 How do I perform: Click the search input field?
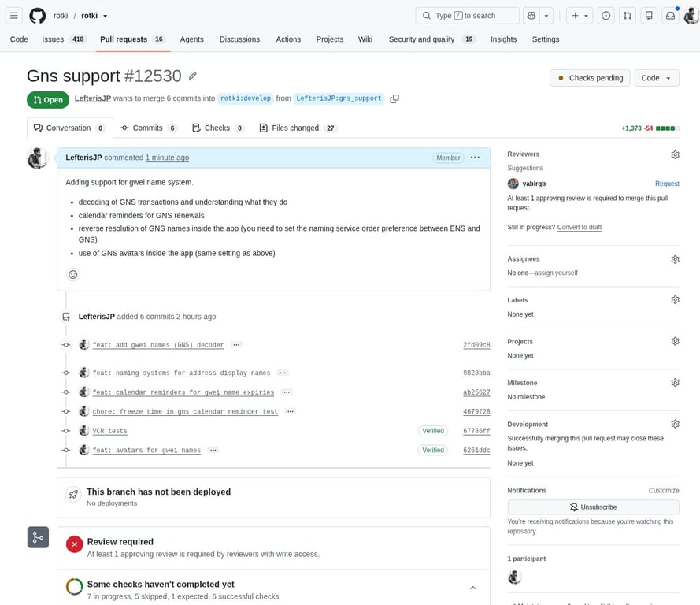pos(468,16)
